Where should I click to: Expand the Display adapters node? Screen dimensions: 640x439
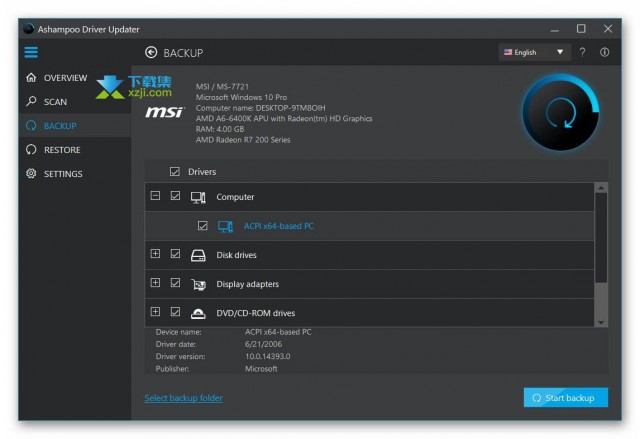[155, 283]
